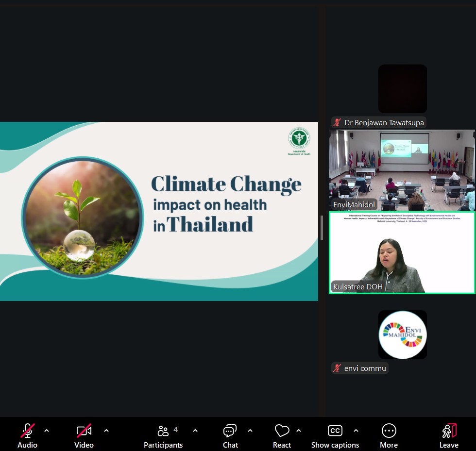
Task: Open the Participants panel icon
Action: click(163, 431)
